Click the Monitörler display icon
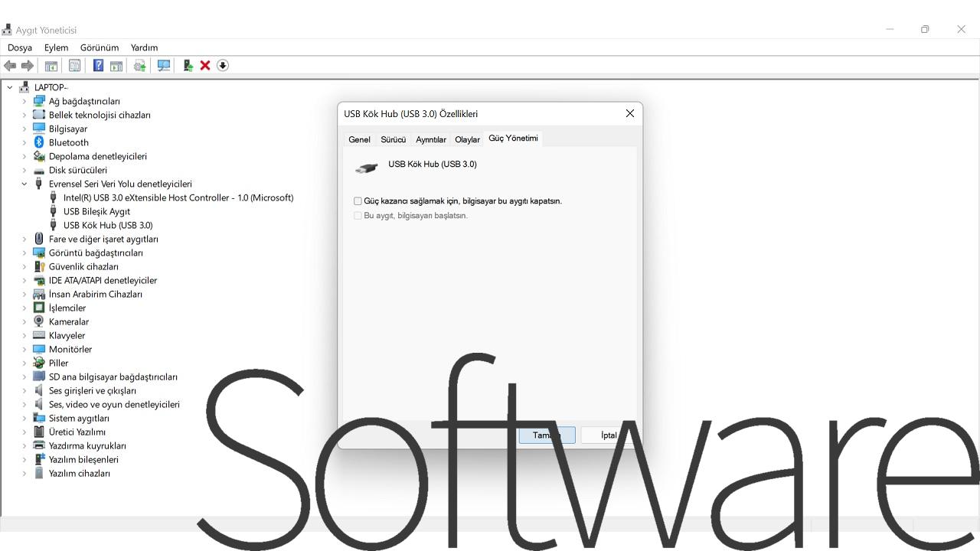This screenshot has width=980, height=551. point(39,349)
